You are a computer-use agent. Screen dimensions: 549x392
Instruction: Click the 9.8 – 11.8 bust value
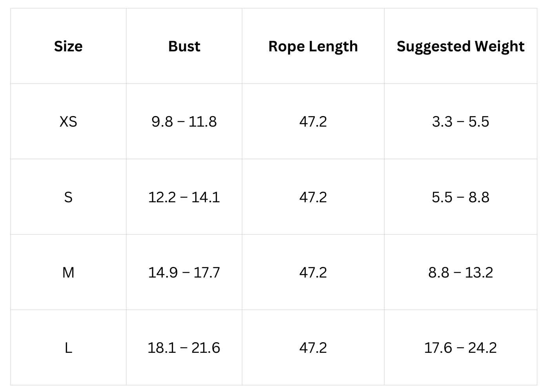184,122
